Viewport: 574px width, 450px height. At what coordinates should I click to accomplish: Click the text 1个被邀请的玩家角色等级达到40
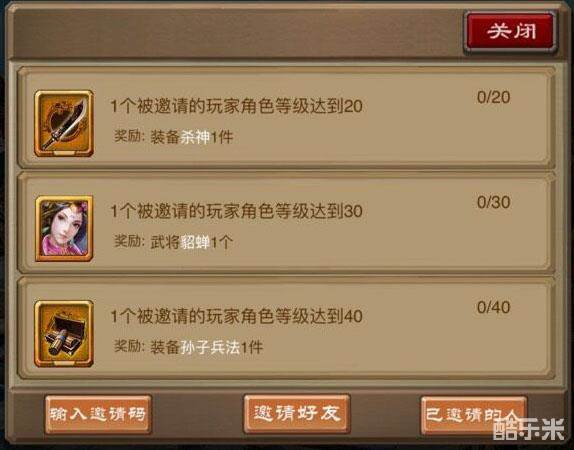click(236, 316)
